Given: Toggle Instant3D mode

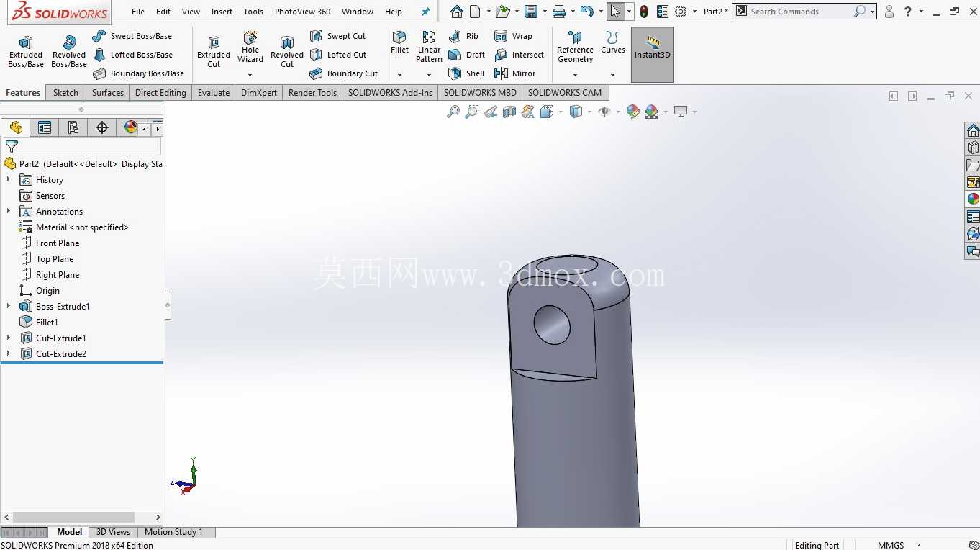Looking at the screenshot, I should tap(653, 55).
